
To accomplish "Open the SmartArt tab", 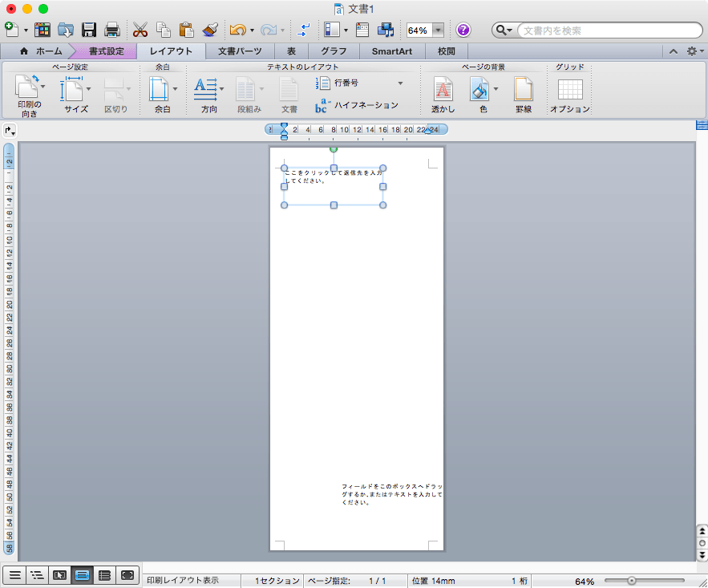I will click(392, 51).
